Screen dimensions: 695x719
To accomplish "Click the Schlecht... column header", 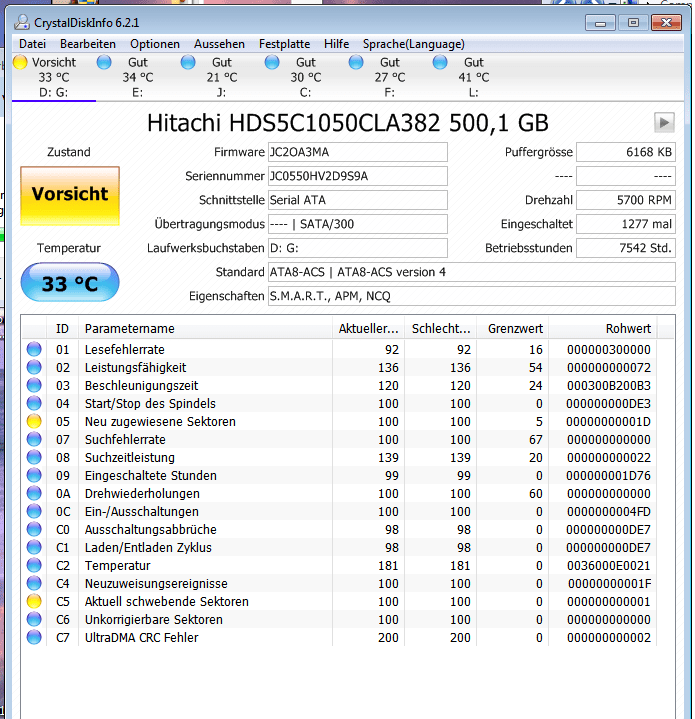I will pyautogui.click(x=441, y=328).
